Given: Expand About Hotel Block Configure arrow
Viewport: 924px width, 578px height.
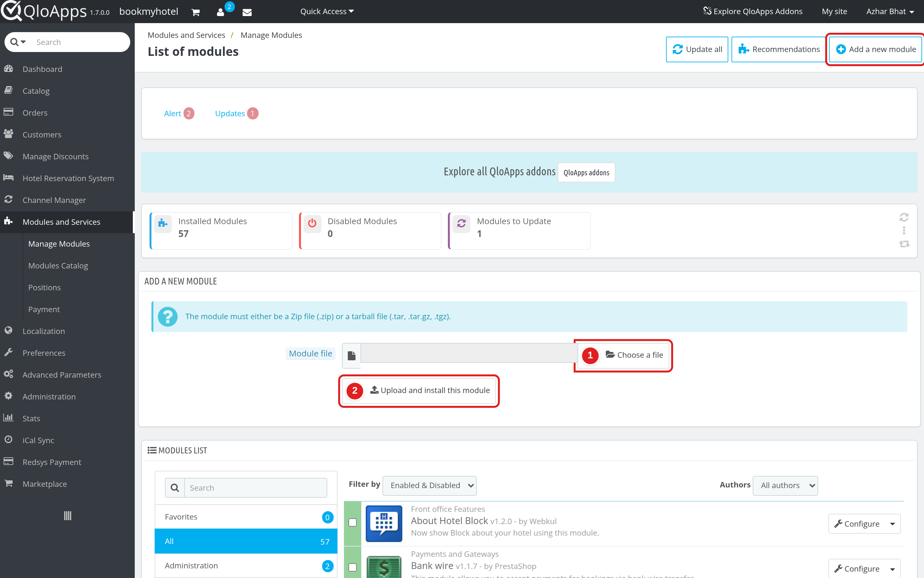Looking at the screenshot, I should click(x=892, y=524).
